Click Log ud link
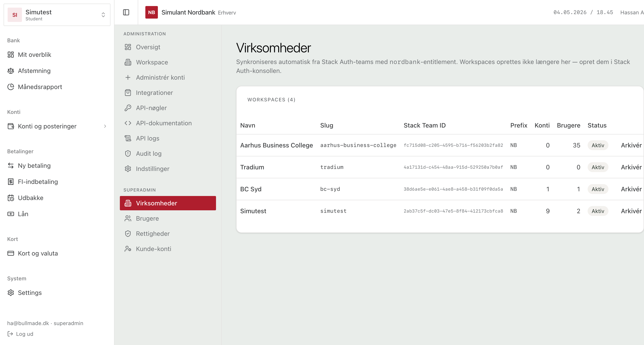 pyautogui.click(x=25, y=334)
